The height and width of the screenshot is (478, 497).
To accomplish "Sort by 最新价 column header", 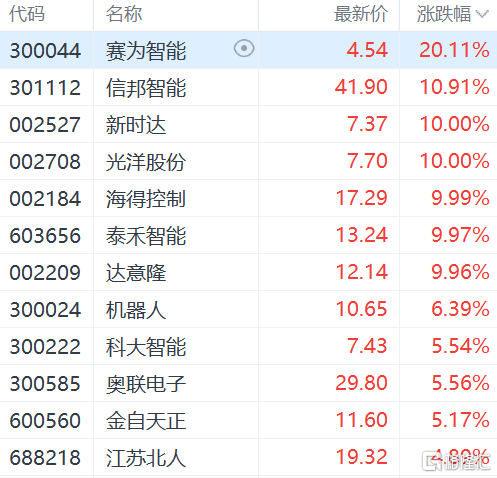I will click(x=361, y=14).
